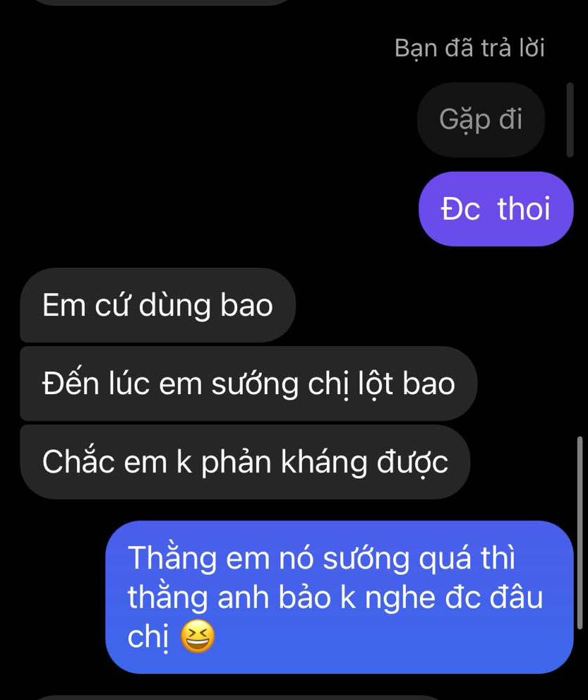Click the word 'bao' in 'Em cứ dùng bao'
588x700 pixels.
(x=246, y=305)
